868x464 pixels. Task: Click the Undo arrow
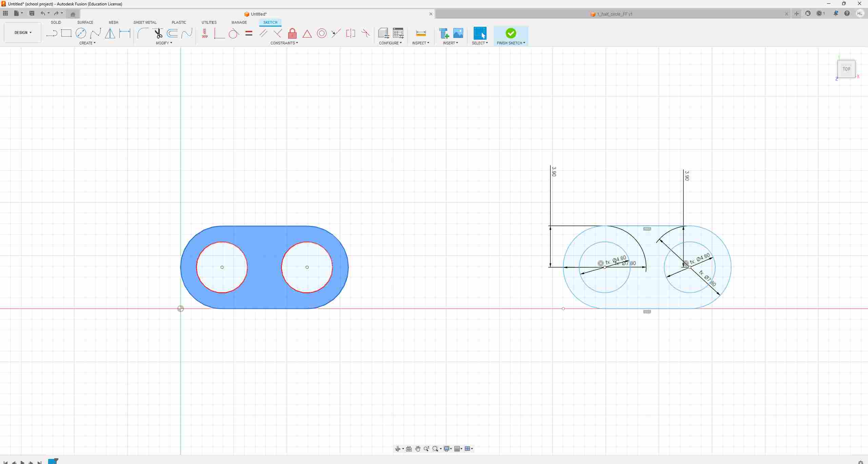click(43, 13)
